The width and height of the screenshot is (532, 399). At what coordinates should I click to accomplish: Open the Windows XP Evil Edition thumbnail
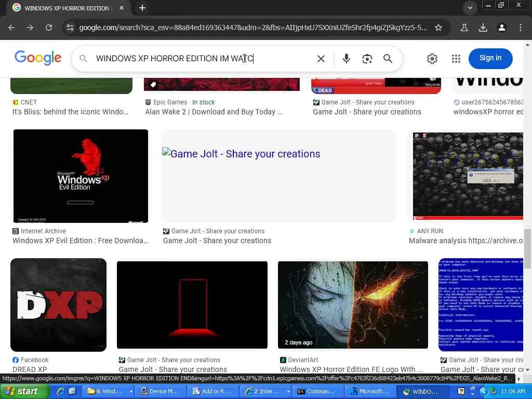(81, 176)
